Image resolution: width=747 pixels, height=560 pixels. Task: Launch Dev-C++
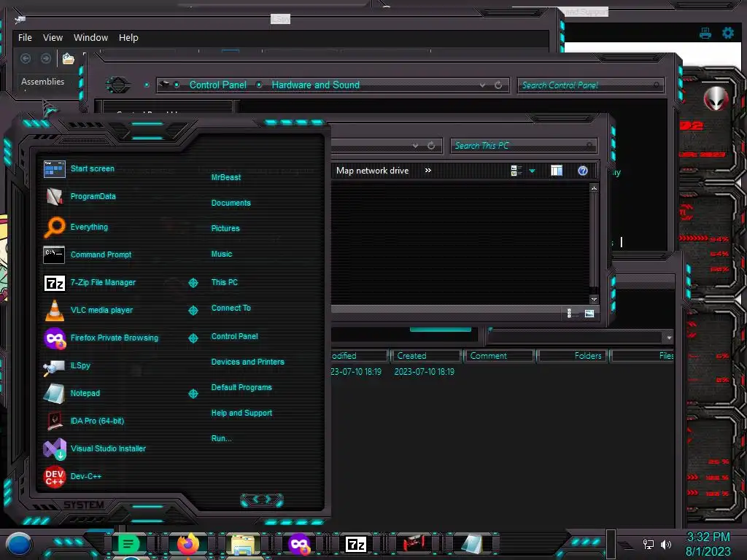click(x=72, y=476)
